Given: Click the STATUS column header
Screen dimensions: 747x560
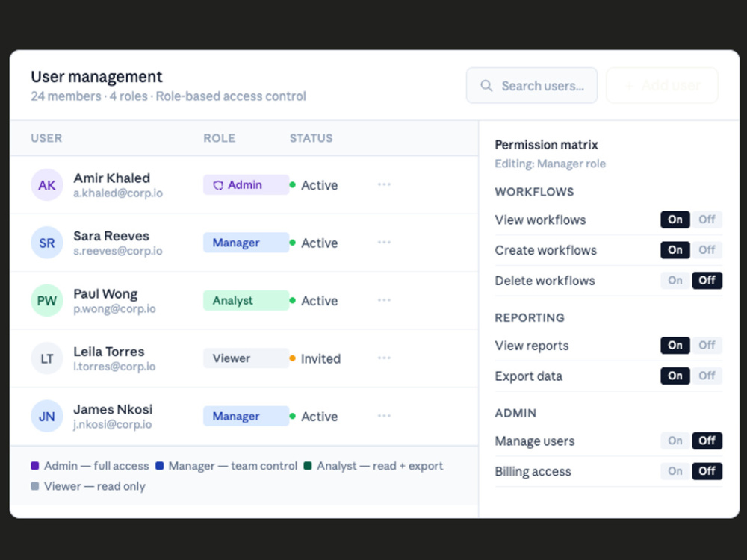Looking at the screenshot, I should (x=311, y=138).
